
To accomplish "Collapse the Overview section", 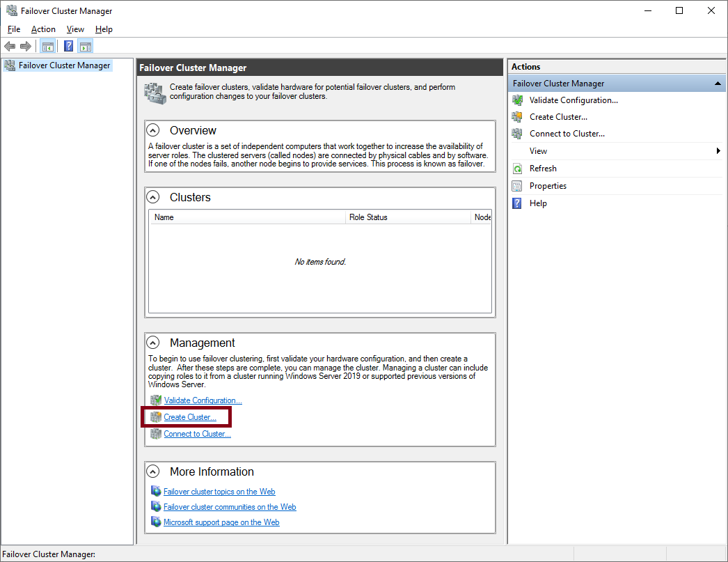I will point(152,130).
